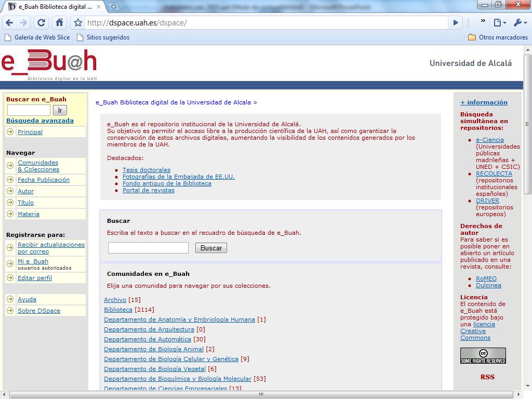Click arrow icon next to Principal
532x399 pixels.
(10, 131)
